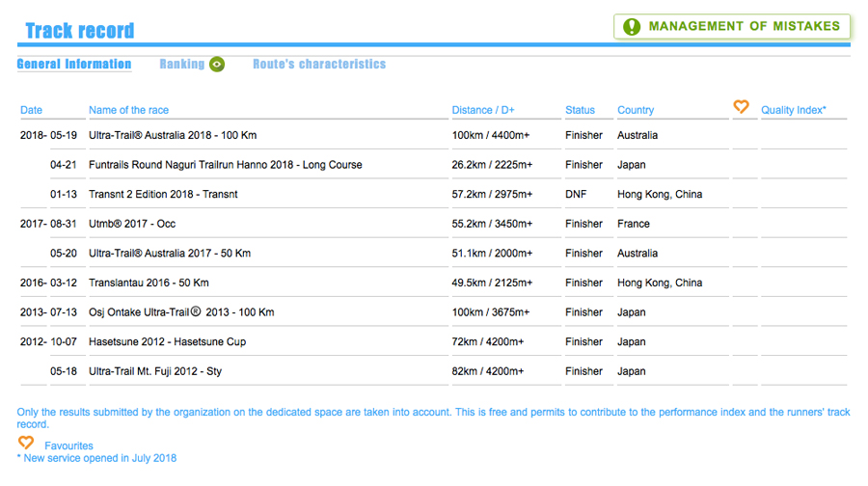Click the Translantau 2016 - 50 Km row

pos(149,283)
